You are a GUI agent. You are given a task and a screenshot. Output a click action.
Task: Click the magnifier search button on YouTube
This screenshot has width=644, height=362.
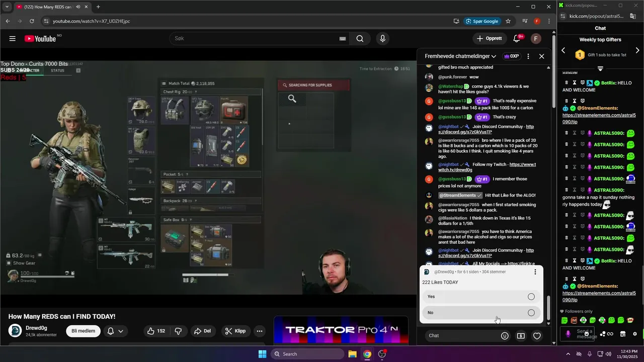tap(360, 39)
